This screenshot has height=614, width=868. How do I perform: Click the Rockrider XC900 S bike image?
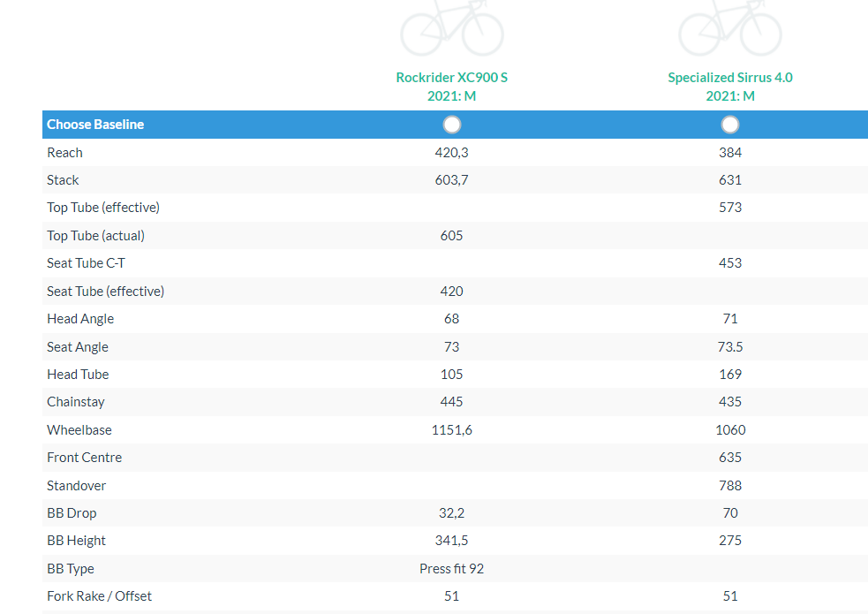[x=452, y=27]
